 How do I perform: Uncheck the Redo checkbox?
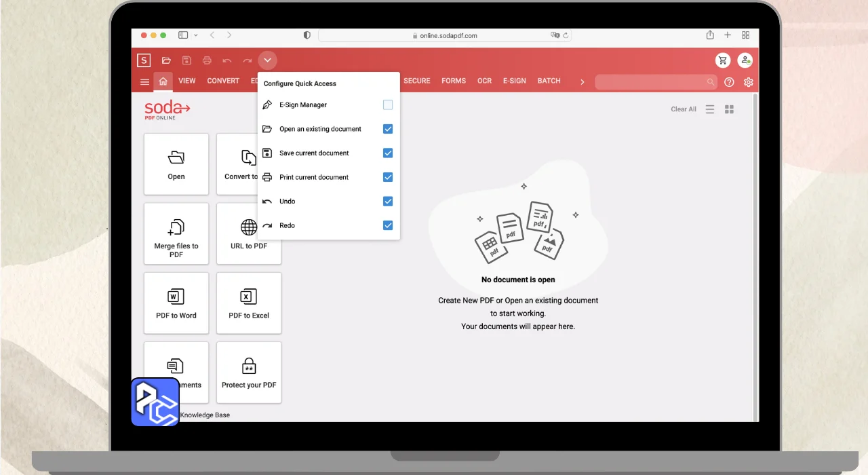[x=388, y=225]
